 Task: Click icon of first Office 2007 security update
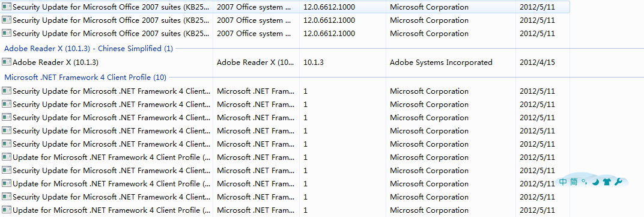(7, 7)
